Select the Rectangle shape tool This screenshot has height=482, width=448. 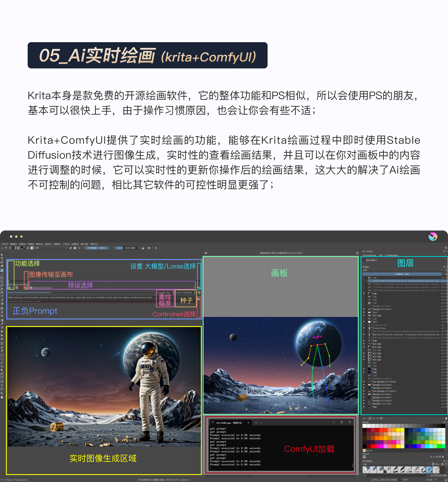click(x=2, y=278)
